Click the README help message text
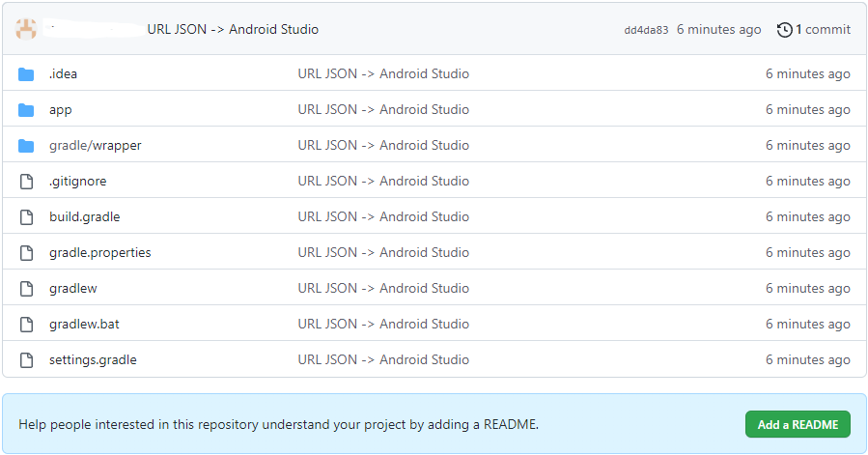Image resolution: width=868 pixels, height=455 pixels. click(x=278, y=424)
